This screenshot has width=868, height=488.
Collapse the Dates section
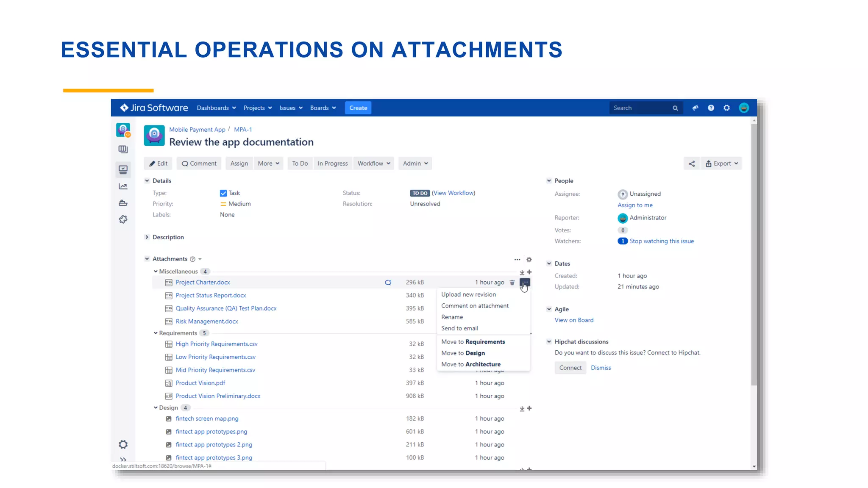pyautogui.click(x=549, y=263)
